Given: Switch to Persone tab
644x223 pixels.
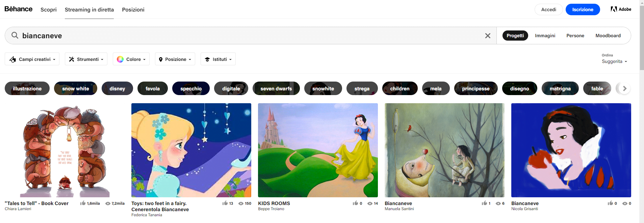Looking at the screenshot, I should 575,36.
